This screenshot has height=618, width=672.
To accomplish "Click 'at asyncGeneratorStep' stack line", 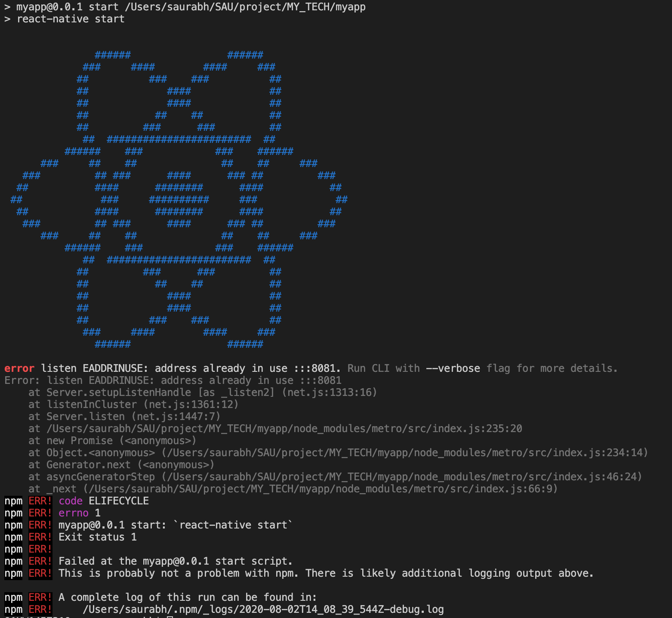I will pyautogui.click(x=335, y=477).
